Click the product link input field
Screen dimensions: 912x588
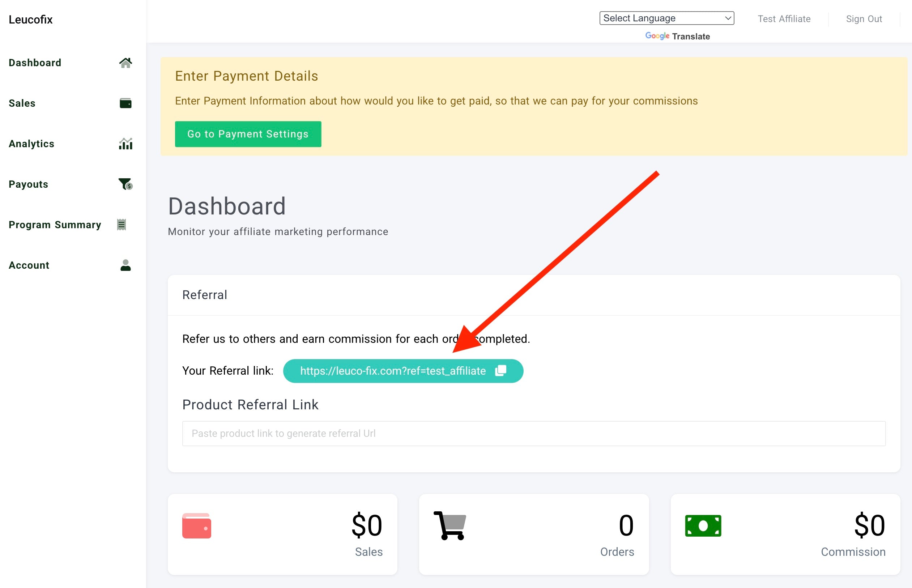tap(534, 433)
